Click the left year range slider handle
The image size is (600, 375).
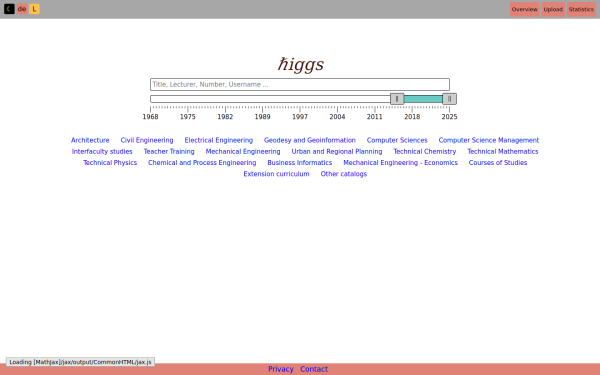click(x=397, y=99)
